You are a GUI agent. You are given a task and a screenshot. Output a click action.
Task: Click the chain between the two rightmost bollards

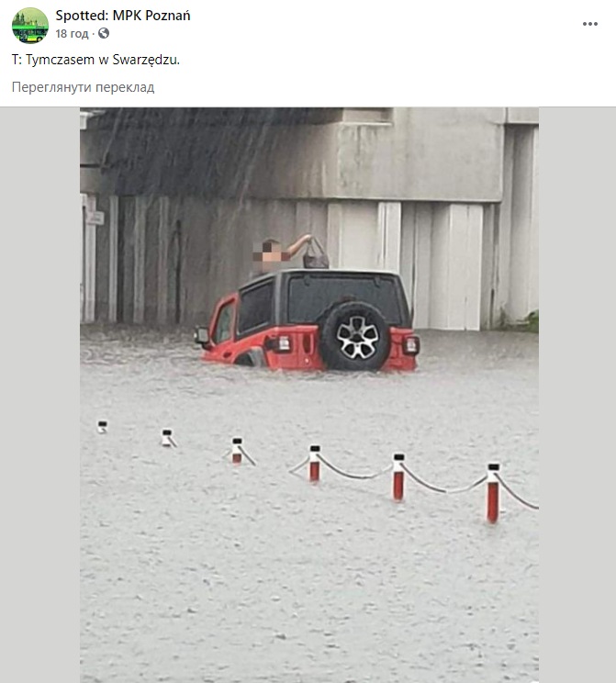[446, 482]
